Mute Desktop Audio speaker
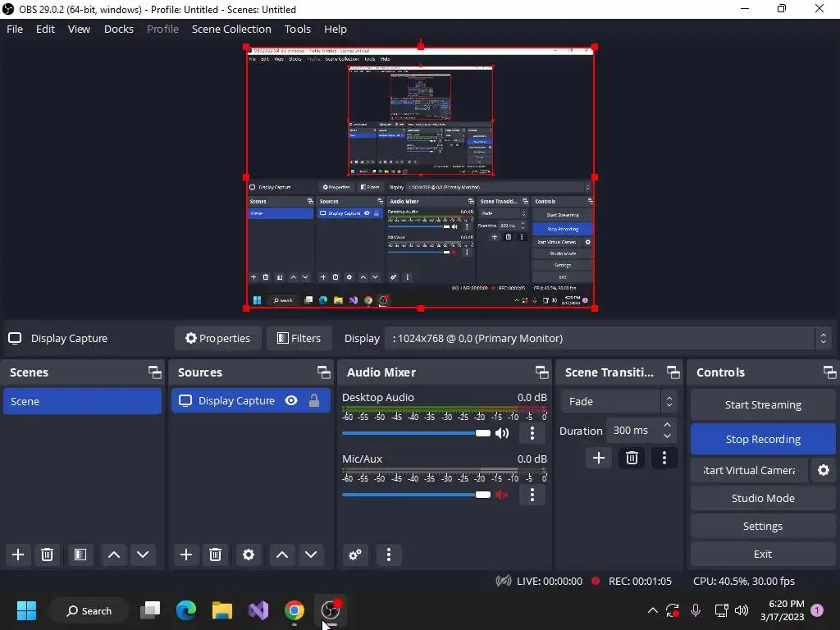 coord(502,433)
